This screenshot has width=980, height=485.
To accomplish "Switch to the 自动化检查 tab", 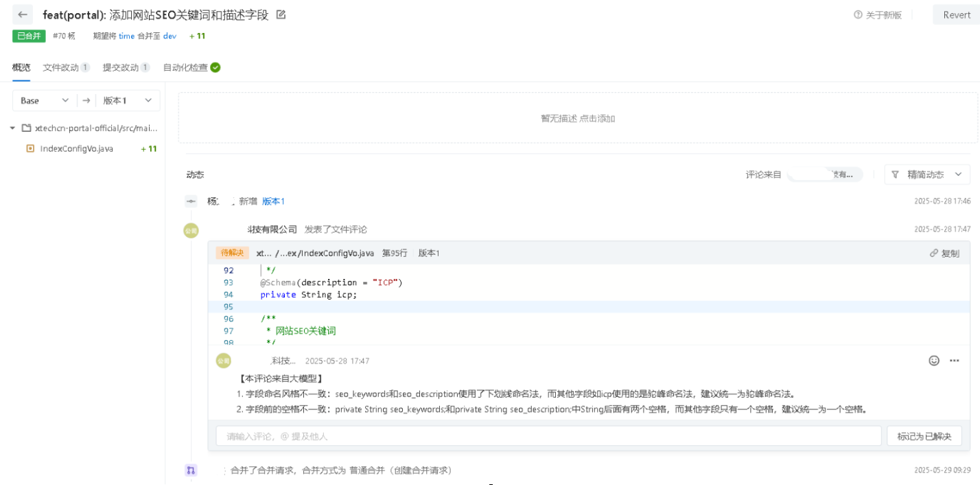I will tap(185, 67).
